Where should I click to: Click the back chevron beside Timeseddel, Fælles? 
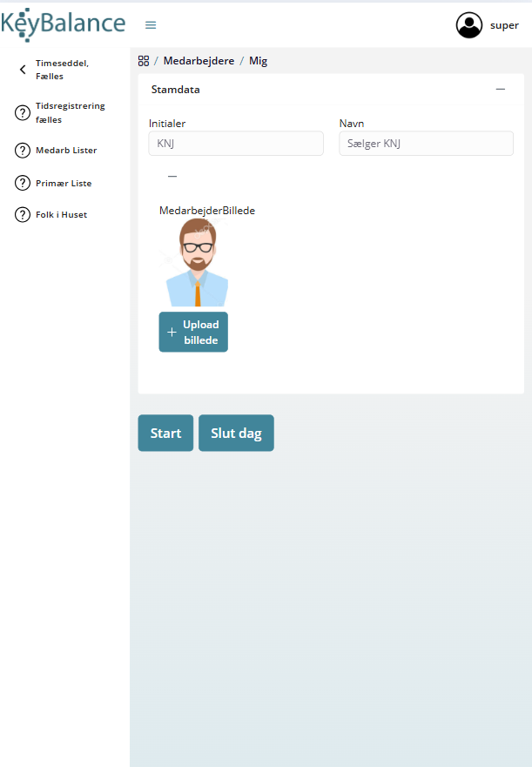pos(23,70)
